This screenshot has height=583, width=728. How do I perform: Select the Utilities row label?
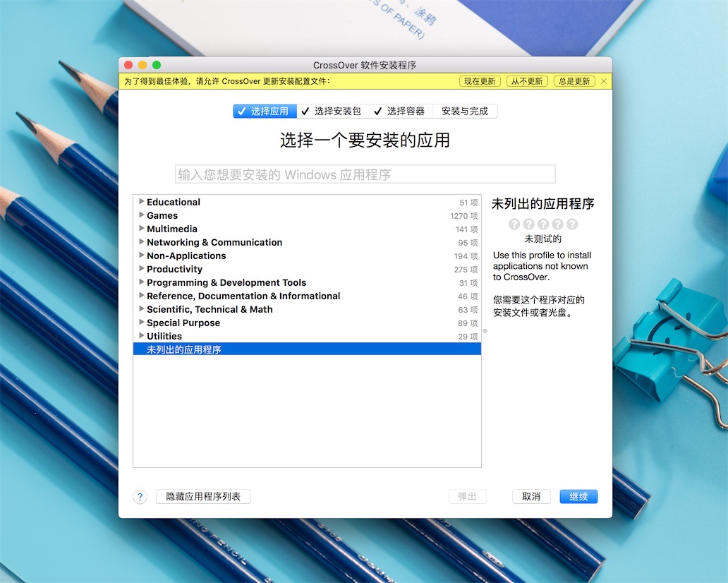164,337
